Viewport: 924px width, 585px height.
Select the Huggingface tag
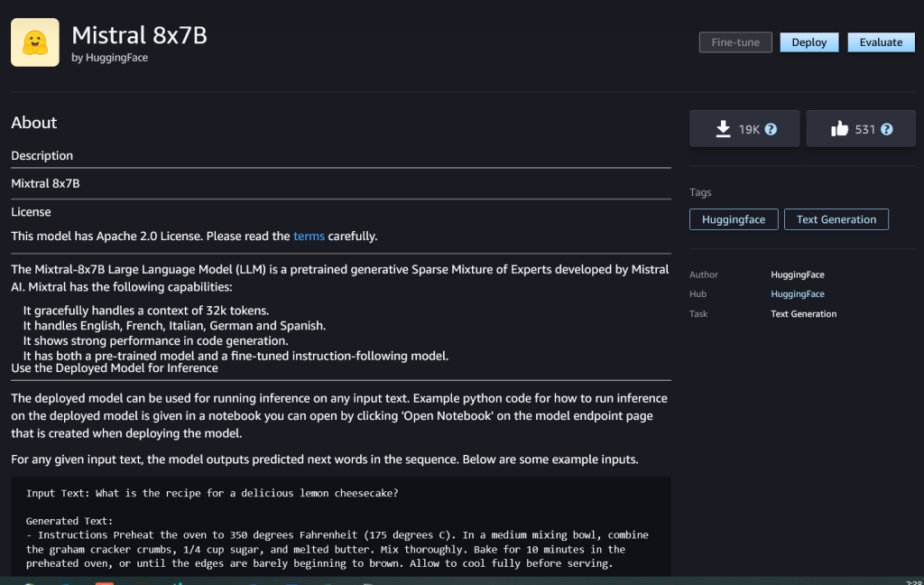click(x=734, y=219)
